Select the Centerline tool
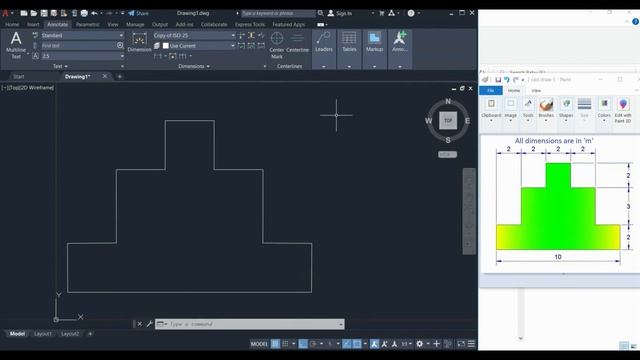The image size is (640, 360). 298,42
